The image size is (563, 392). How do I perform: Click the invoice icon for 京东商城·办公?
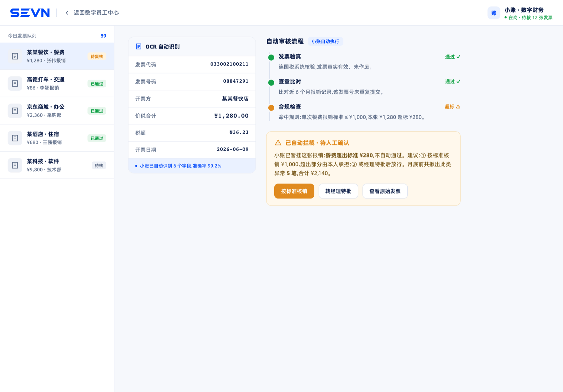(15, 111)
